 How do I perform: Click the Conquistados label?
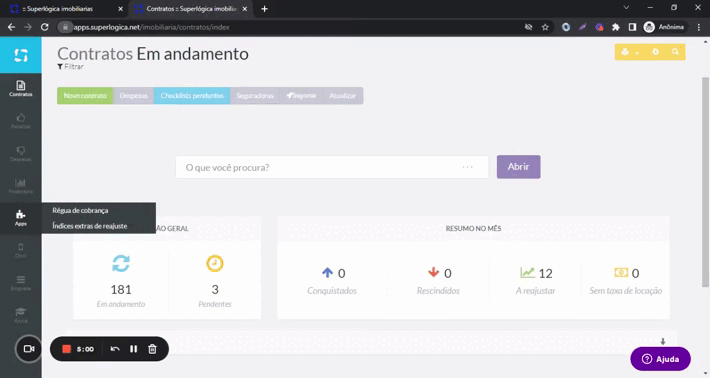coord(332,291)
